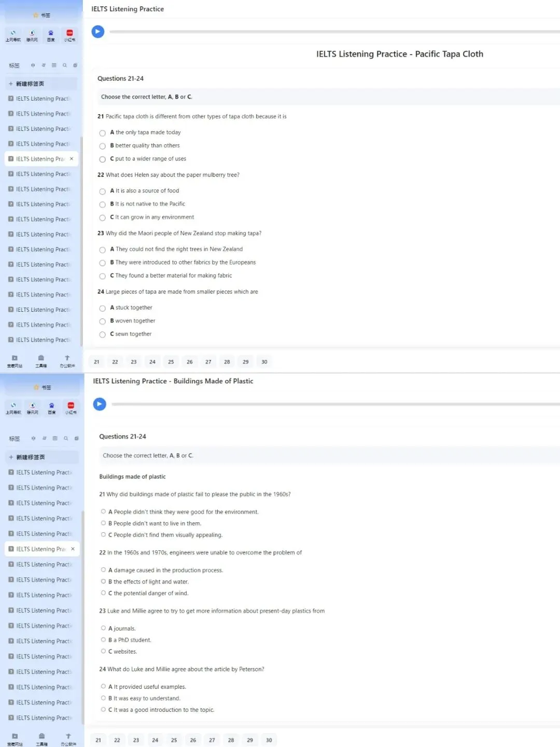The width and height of the screenshot is (560, 747).
Task: Close the active tab in Plastic Buildings window sidebar
Action: coord(73,549)
